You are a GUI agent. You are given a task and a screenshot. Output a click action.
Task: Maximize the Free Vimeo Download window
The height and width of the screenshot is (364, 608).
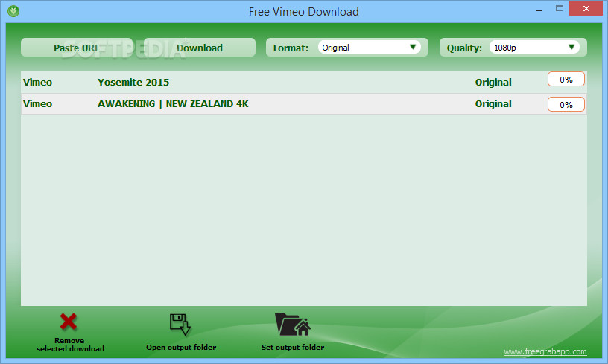[559, 8]
